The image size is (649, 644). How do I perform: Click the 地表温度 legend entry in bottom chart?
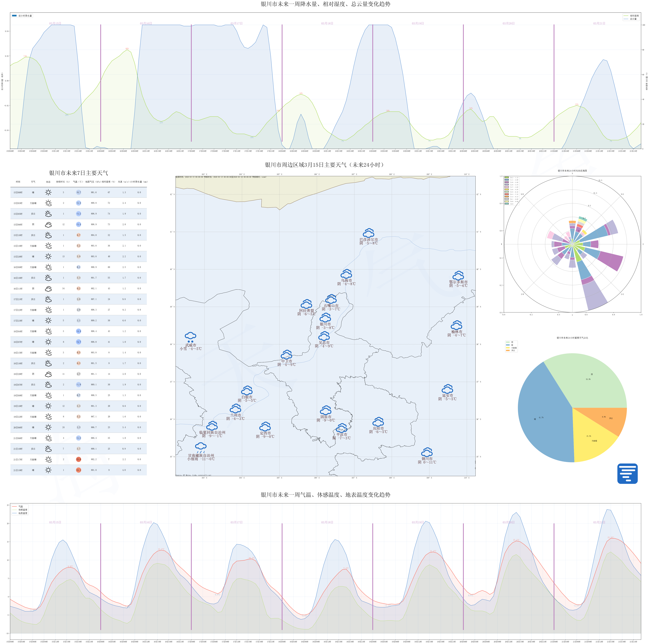tap(23, 513)
